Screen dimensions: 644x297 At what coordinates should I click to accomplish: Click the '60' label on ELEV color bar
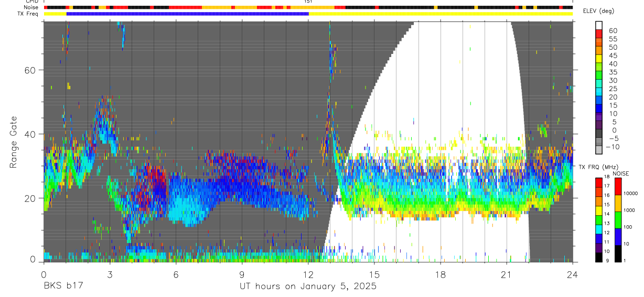[612, 30]
